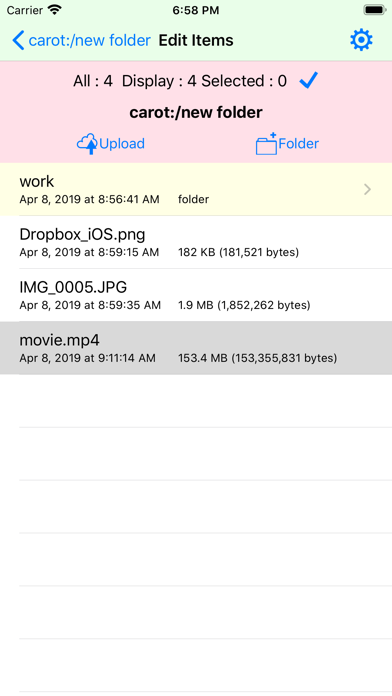Tap the Wi-Fi status bar icon
The image size is (392, 696).
[55, 10]
